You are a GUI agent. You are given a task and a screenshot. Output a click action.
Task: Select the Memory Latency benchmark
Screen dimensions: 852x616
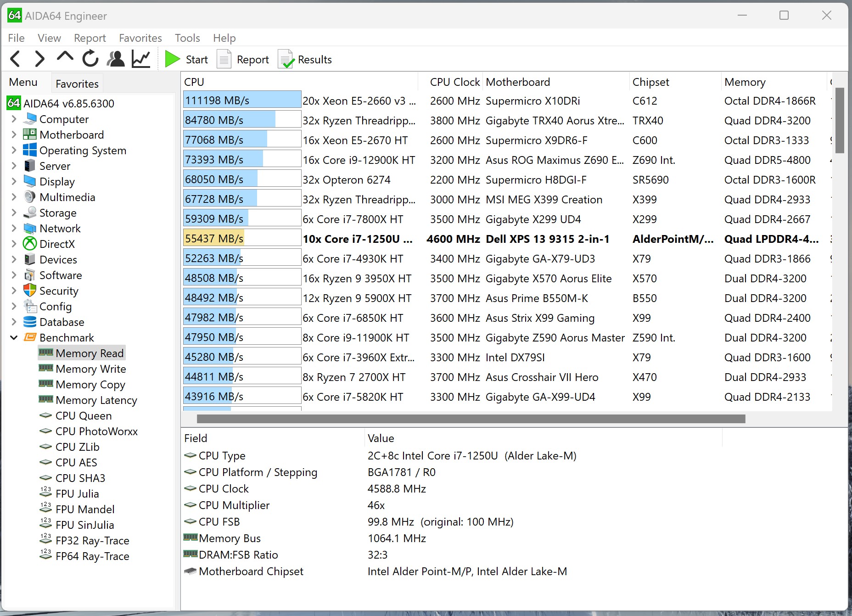pos(96,400)
